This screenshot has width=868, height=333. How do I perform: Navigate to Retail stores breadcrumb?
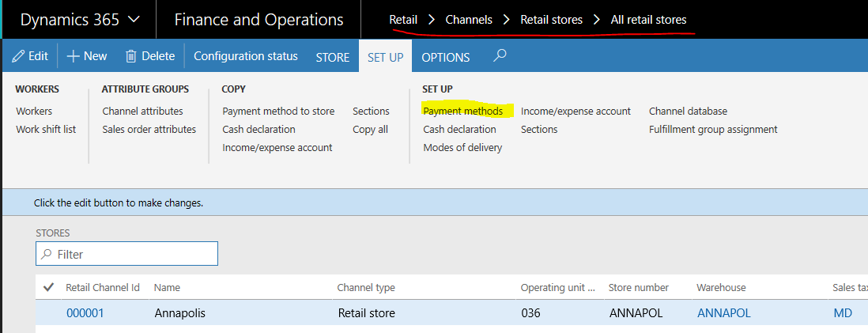pos(551,20)
